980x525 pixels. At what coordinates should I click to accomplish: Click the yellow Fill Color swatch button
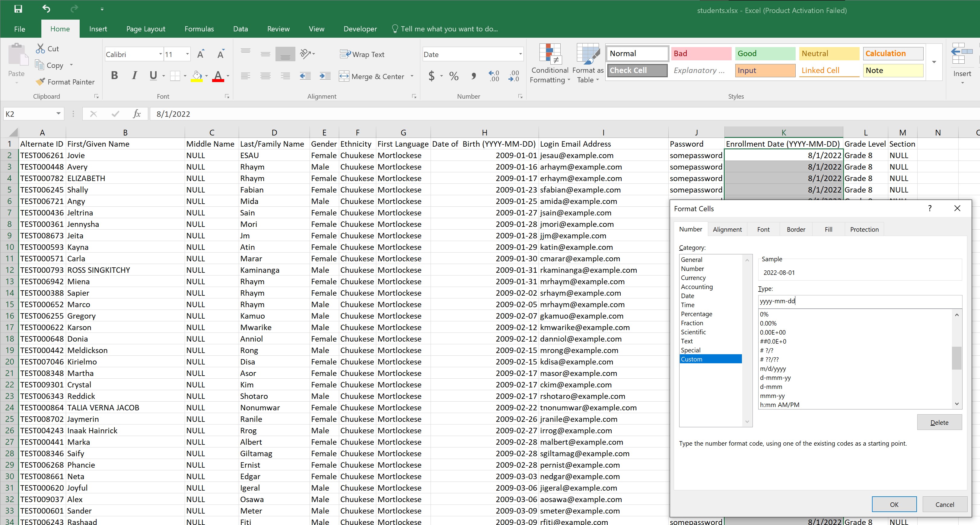point(197,76)
